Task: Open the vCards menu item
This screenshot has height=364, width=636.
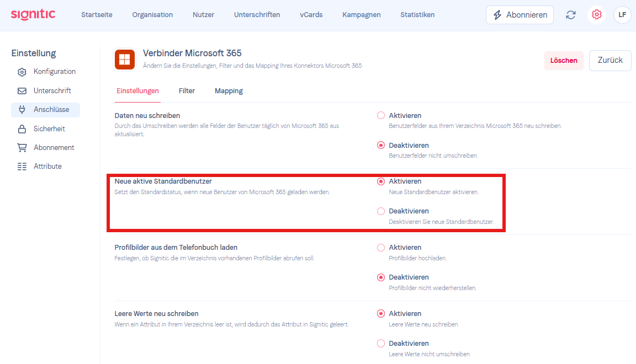Action: pos(311,14)
